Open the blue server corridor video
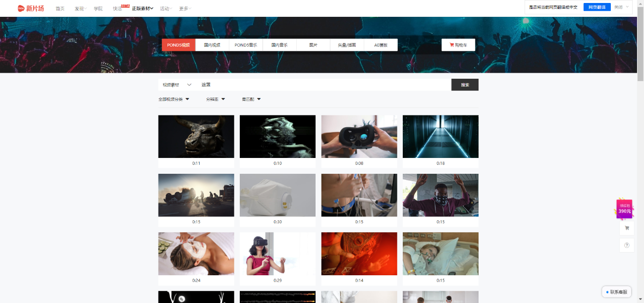644x303 pixels. tap(440, 137)
